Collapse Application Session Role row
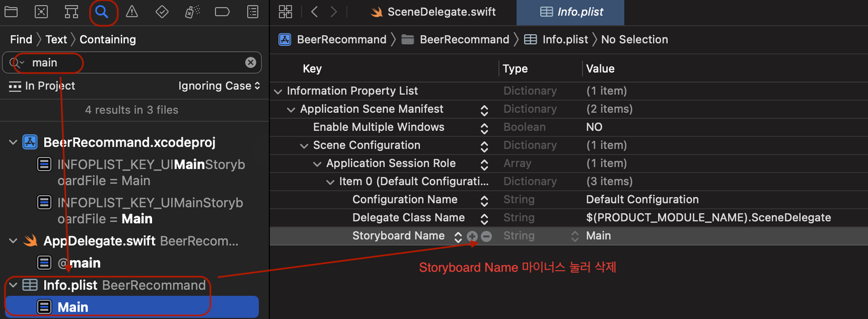The width and height of the screenshot is (868, 319). click(x=317, y=163)
